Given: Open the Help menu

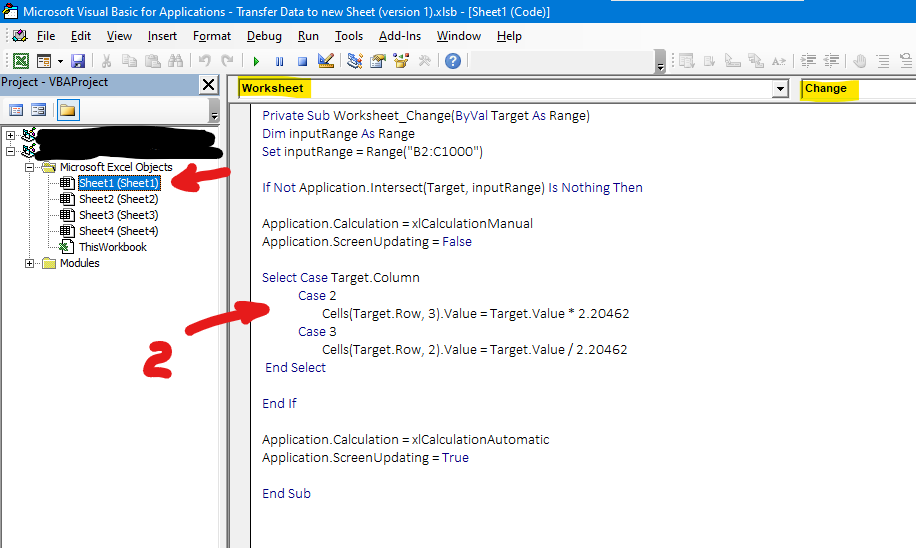Looking at the screenshot, I should (x=509, y=36).
